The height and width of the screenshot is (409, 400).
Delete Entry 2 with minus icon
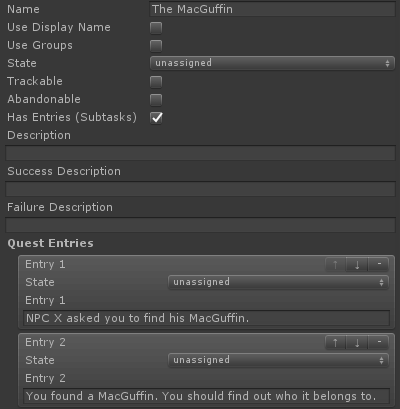pyautogui.click(x=379, y=343)
